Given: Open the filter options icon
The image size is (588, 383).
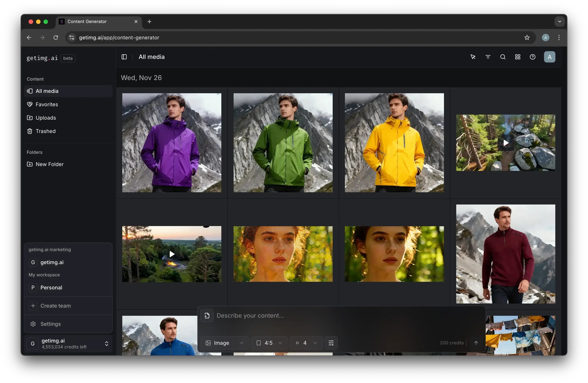Looking at the screenshot, I should [x=488, y=57].
